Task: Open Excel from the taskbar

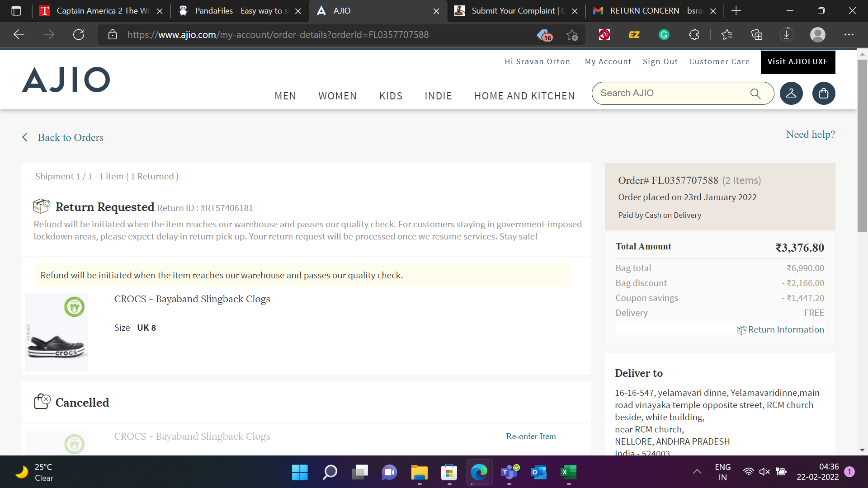Action: (568, 473)
